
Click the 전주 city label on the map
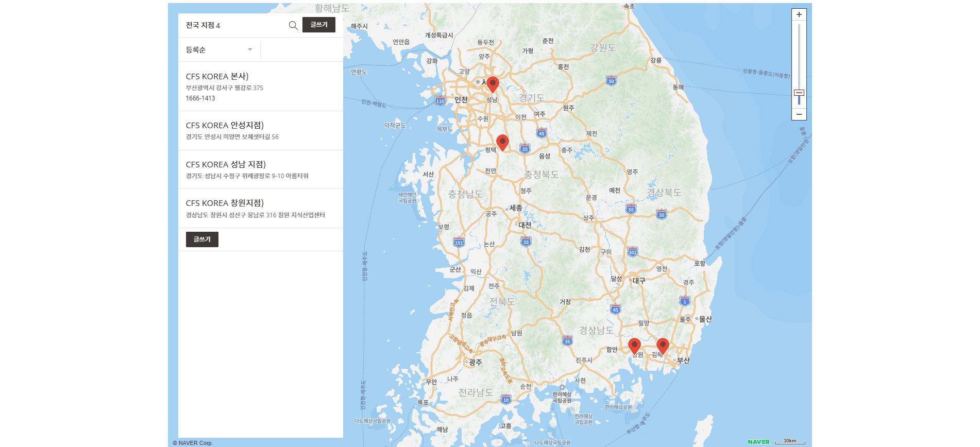click(494, 286)
